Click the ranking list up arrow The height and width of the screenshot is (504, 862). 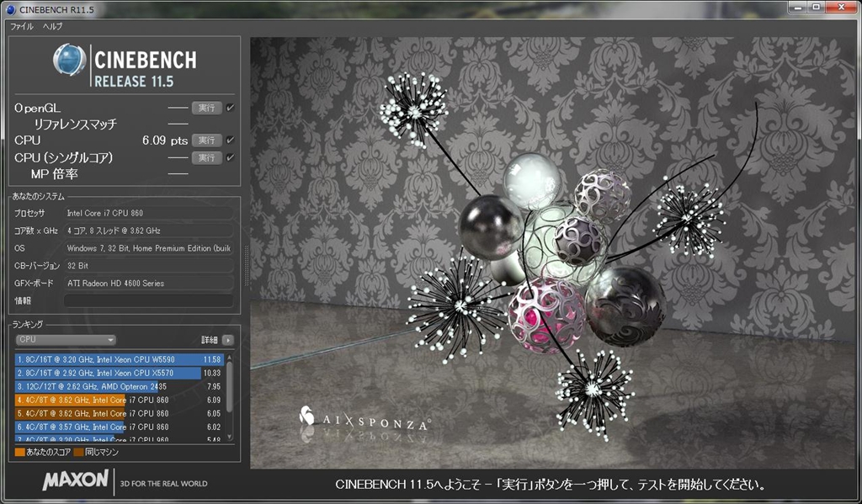pyautogui.click(x=230, y=358)
